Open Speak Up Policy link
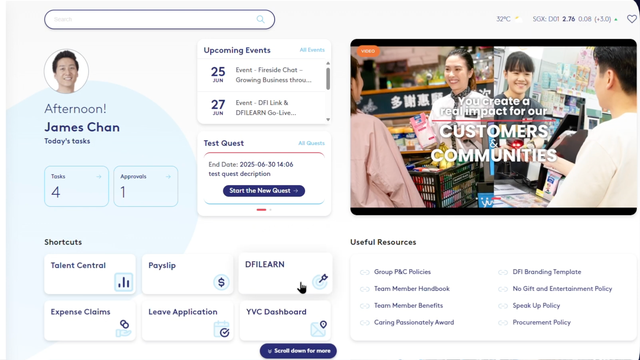Image resolution: width=640 pixels, height=360 pixels. click(x=536, y=305)
